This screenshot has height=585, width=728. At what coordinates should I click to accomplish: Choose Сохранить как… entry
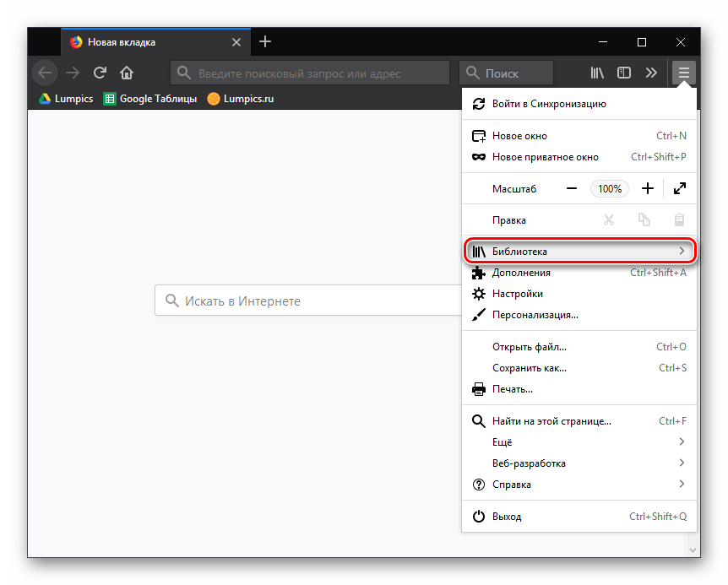(579, 368)
